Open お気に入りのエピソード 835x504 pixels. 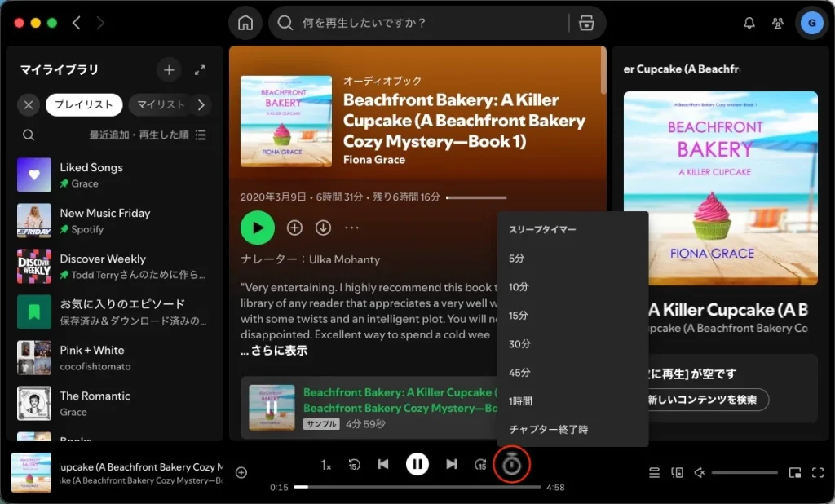pos(116,312)
